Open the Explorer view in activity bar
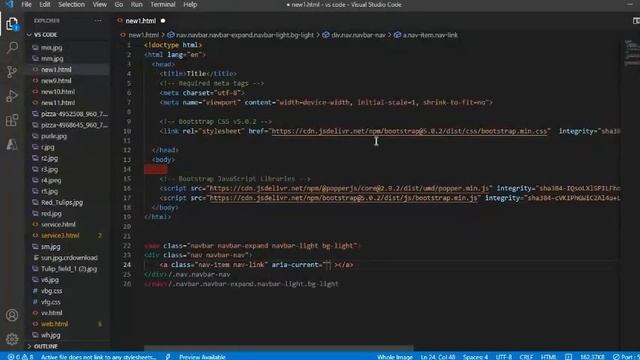The width and height of the screenshot is (640, 360). pyautogui.click(x=12, y=24)
